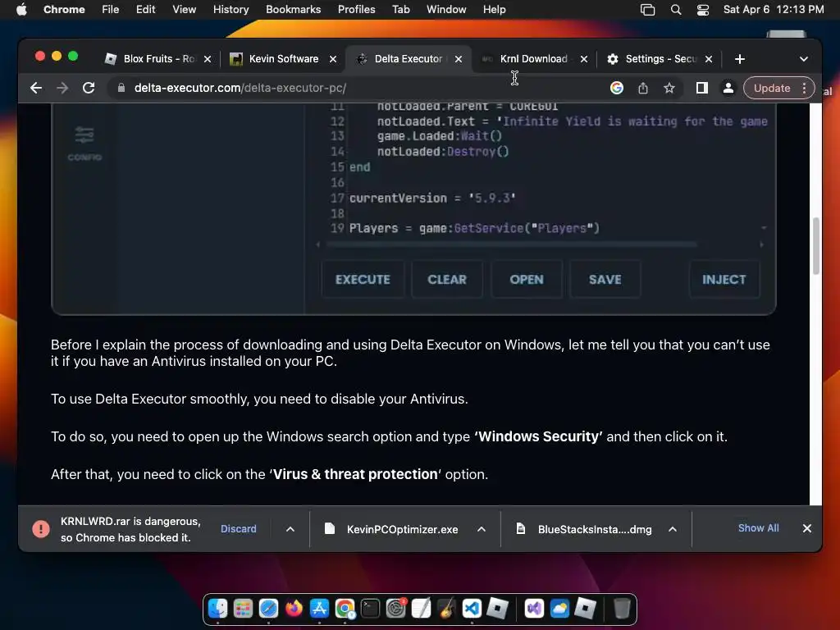Close the Krnl Download tab

[584, 59]
